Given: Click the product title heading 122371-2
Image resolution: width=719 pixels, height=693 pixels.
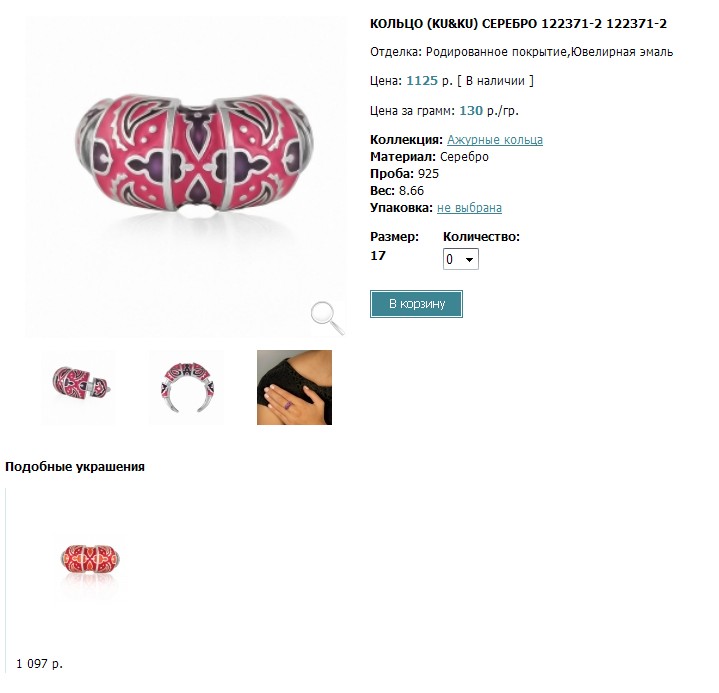Looking at the screenshot, I should [x=518, y=23].
